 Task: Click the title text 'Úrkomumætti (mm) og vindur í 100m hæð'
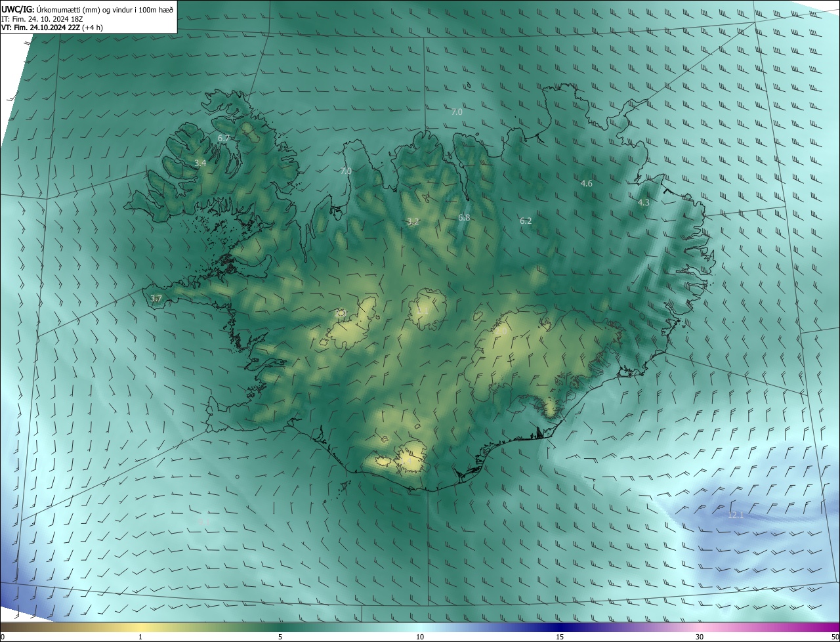click(105, 9)
